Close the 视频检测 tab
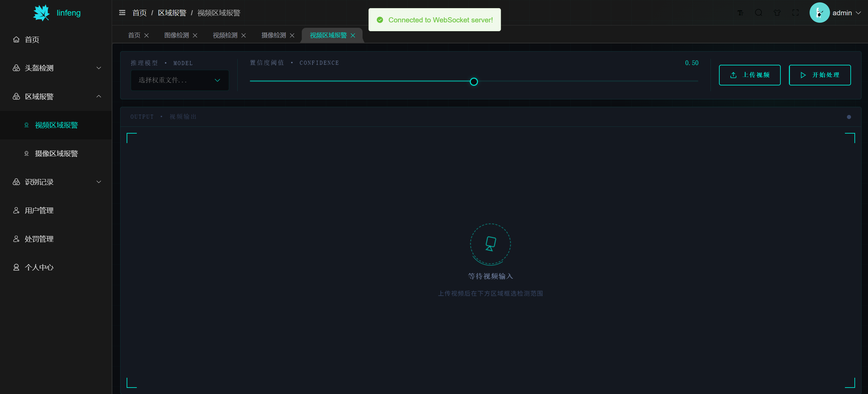The image size is (868, 394). pos(244,35)
